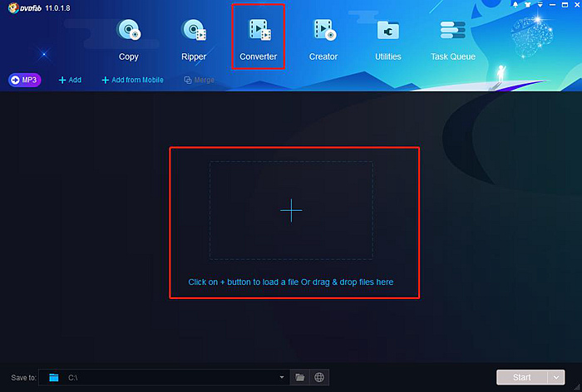Viewport: 582px width, 392px height.
Task: Expand the Start button dropdown arrow
Action: tap(556, 377)
